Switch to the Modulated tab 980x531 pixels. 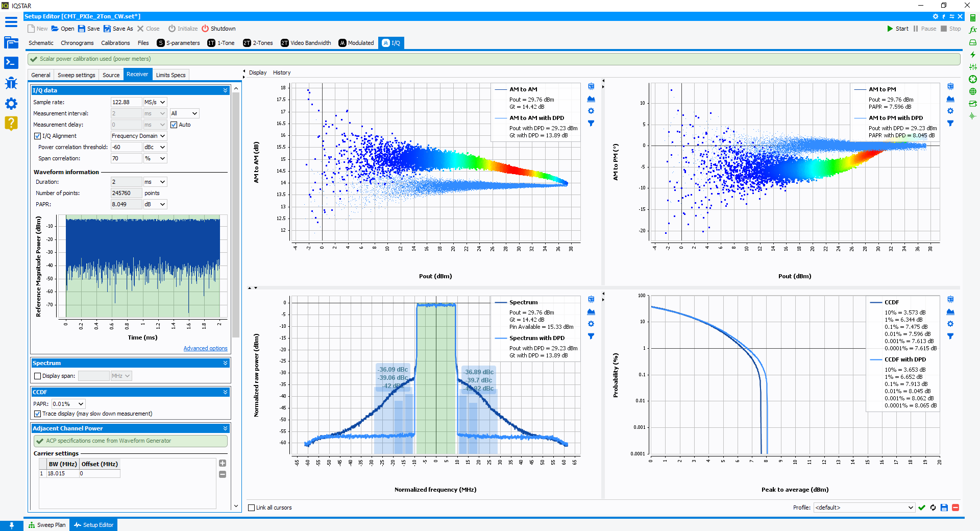click(x=356, y=43)
